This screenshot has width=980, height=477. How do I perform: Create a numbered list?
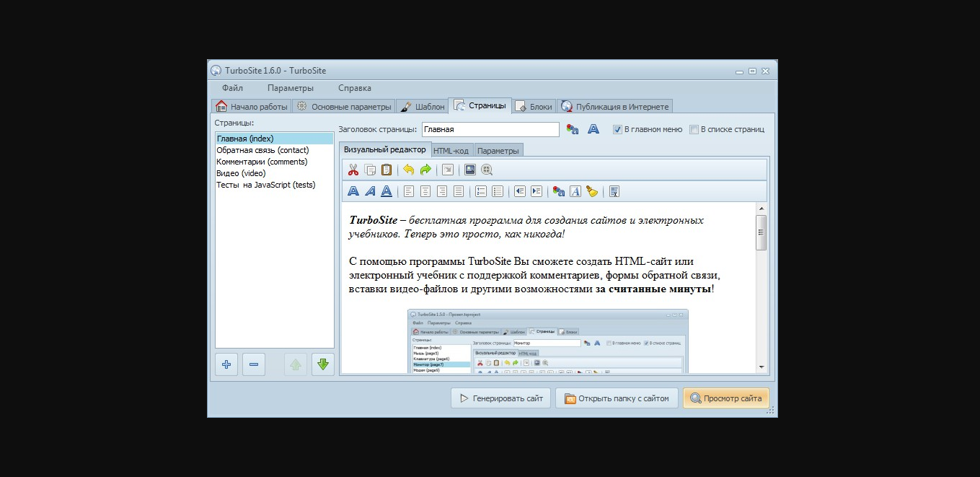click(481, 191)
